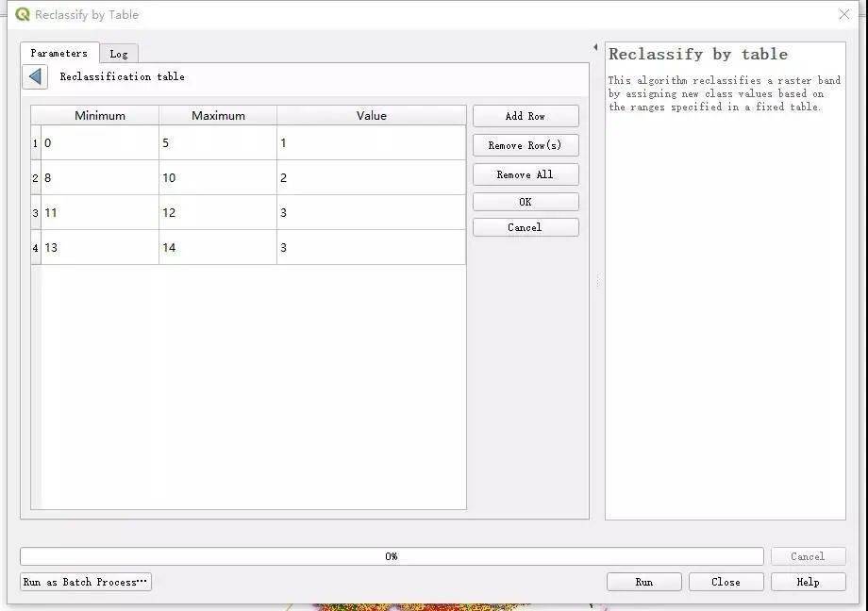The image size is (868, 611).
Task: Click the Add Row button
Action: coord(525,115)
